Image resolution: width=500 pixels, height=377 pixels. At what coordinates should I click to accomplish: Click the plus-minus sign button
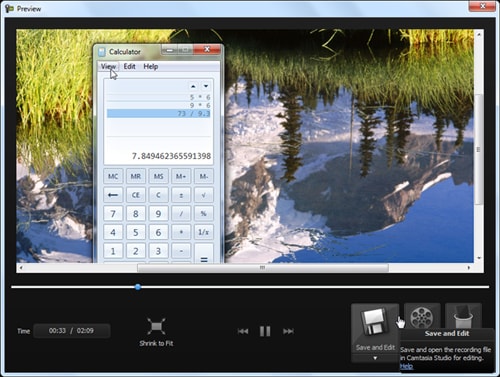tap(181, 195)
